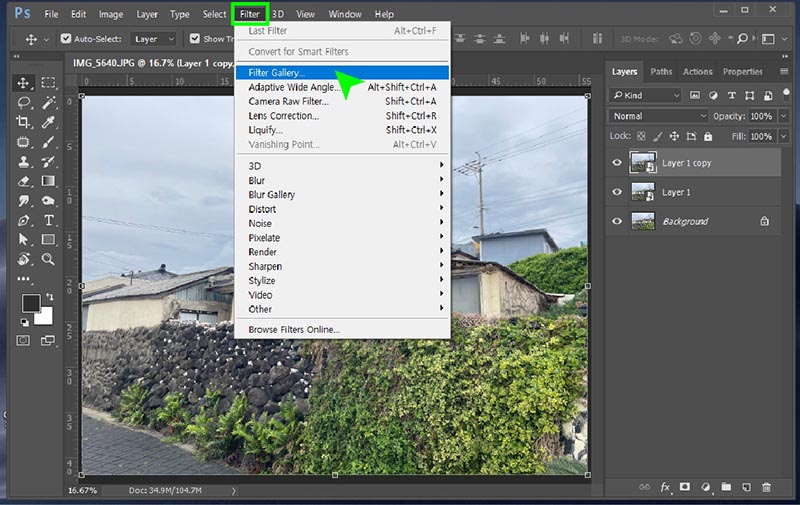This screenshot has width=800, height=505.
Task: Click the link layers icon
Action: coord(644,487)
